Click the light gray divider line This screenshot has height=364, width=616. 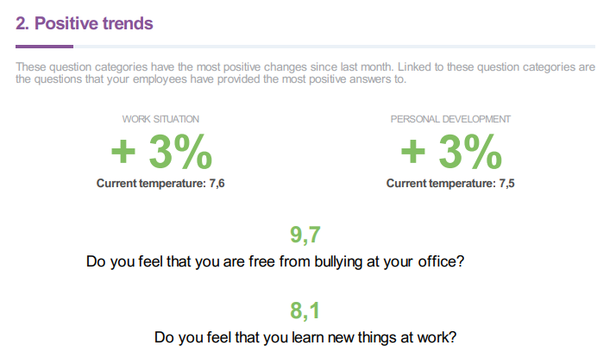coord(335,47)
